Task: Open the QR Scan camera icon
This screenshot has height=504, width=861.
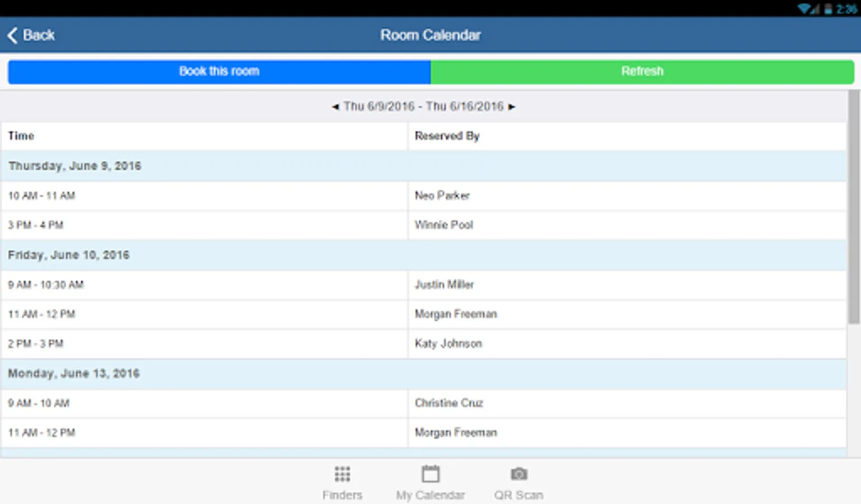Action: pos(519,474)
